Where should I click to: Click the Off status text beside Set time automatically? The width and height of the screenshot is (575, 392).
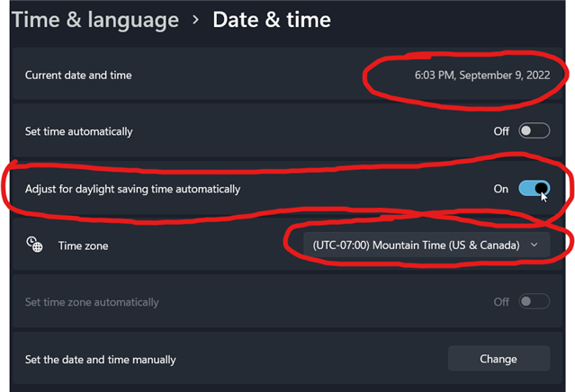[501, 131]
